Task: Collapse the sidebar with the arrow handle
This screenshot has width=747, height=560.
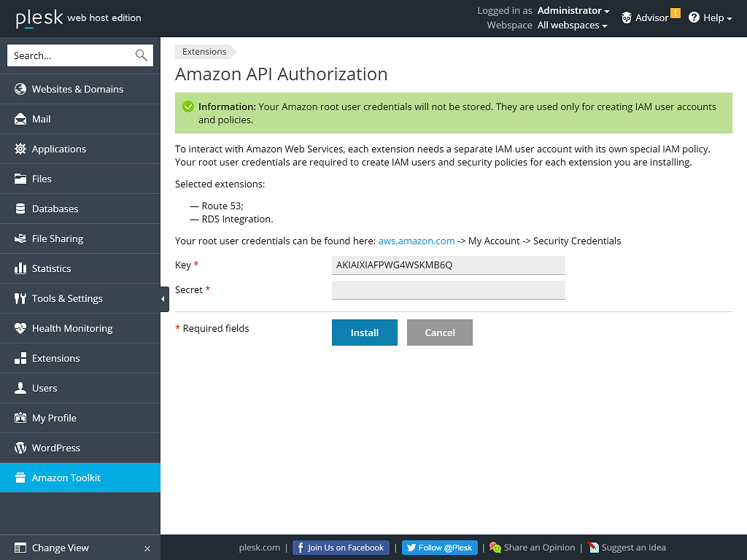Action: (x=163, y=299)
